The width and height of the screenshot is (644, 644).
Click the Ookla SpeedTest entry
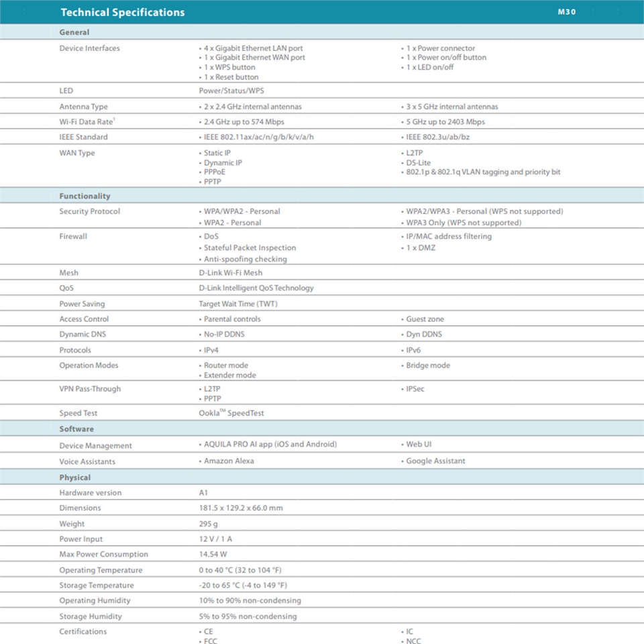tap(231, 413)
